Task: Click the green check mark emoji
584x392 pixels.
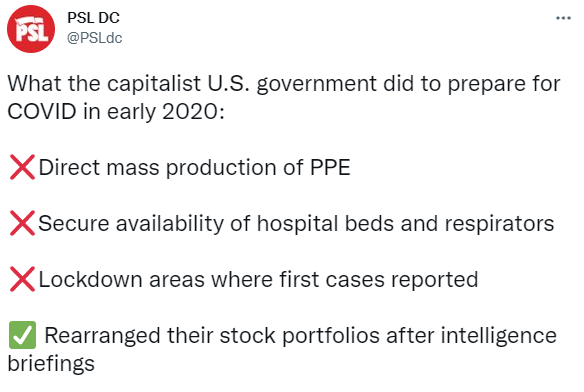Action: (x=22, y=335)
